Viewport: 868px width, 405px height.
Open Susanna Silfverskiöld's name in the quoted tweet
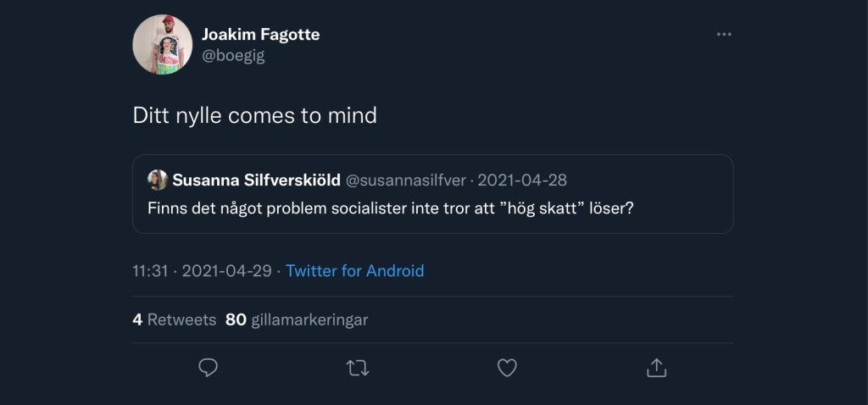pyautogui.click(x=257, y=180)
